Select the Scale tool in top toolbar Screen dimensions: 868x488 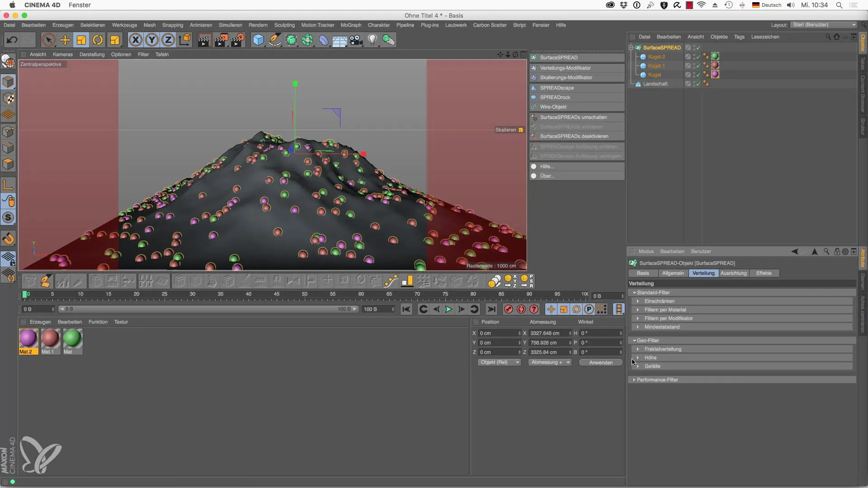(81, 40)
